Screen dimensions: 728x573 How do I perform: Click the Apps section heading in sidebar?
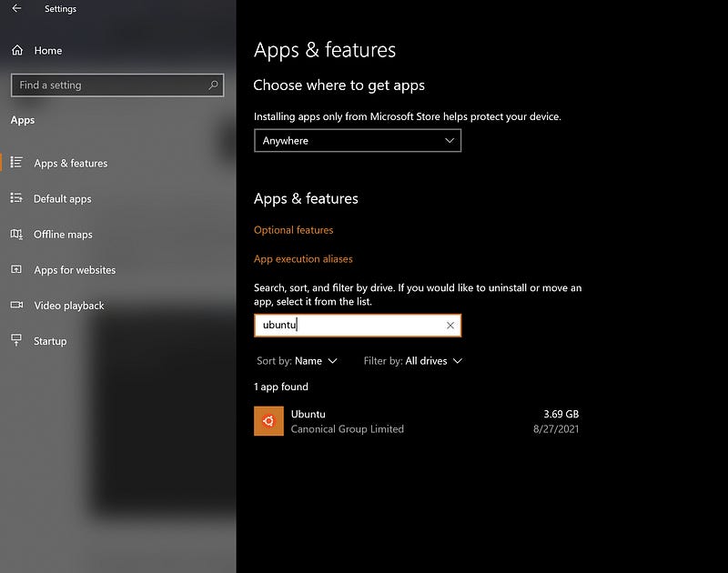(x=22, y=120)
